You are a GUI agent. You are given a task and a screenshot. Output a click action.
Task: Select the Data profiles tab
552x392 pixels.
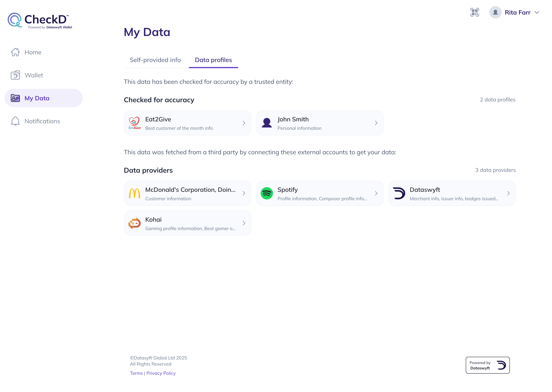(213, 60)
